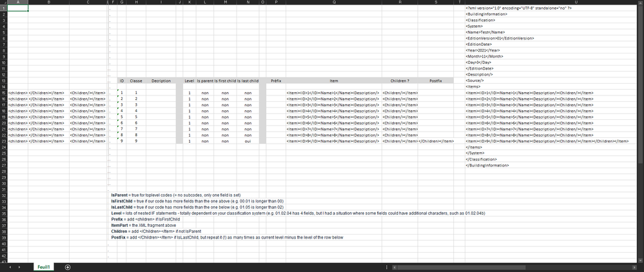Viewport: 644px width, 272px height.
Task: Select row 1 header
Action: coord(4,8)
